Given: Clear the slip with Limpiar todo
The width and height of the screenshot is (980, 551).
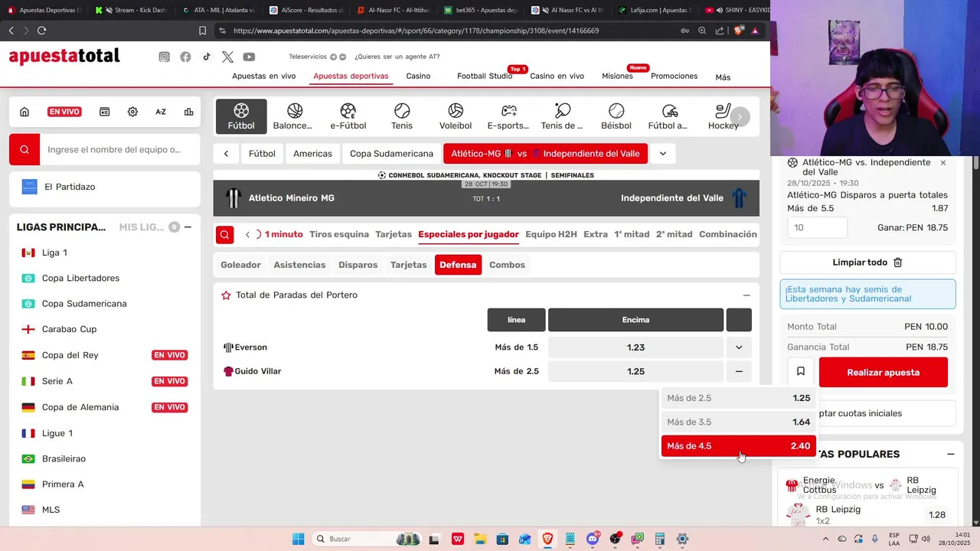Looking at the screenshot, I should 867,262.
